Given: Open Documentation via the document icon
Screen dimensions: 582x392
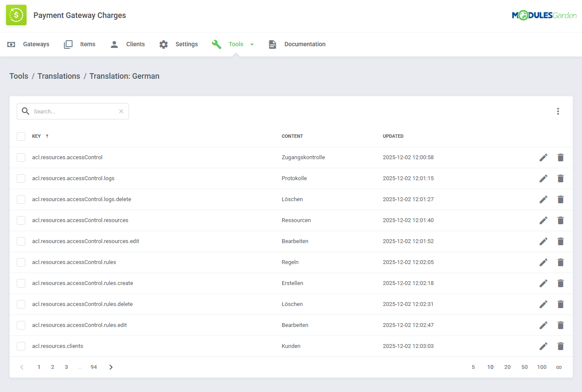Looking at the screenshot, I should 272,44.
